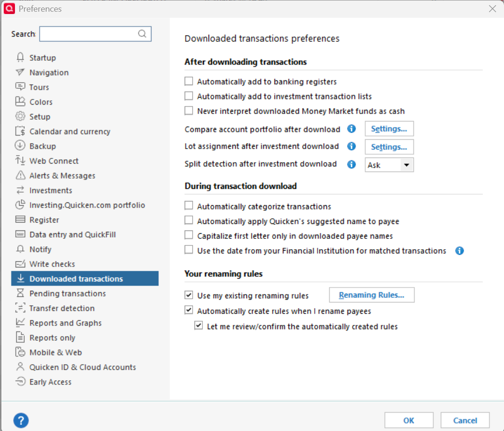The width and height of the screenshot is (504, 431).
Task: Click the Colors palette icon
Action: (20, 101)
